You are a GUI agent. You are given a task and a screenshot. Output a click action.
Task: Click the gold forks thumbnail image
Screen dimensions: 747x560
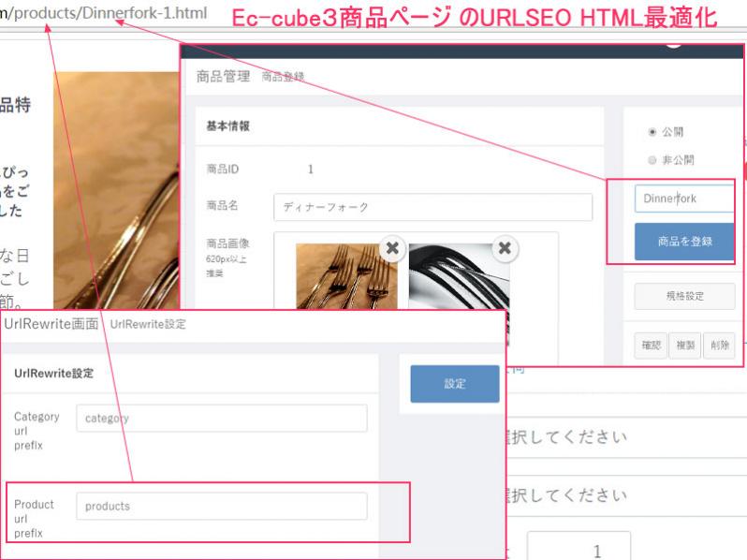(346, 276)
